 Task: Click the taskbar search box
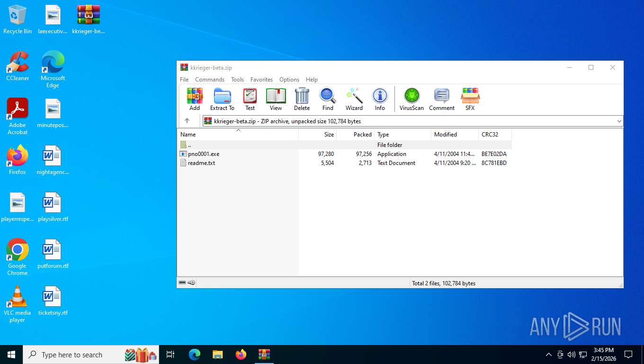tap(91, 355)
